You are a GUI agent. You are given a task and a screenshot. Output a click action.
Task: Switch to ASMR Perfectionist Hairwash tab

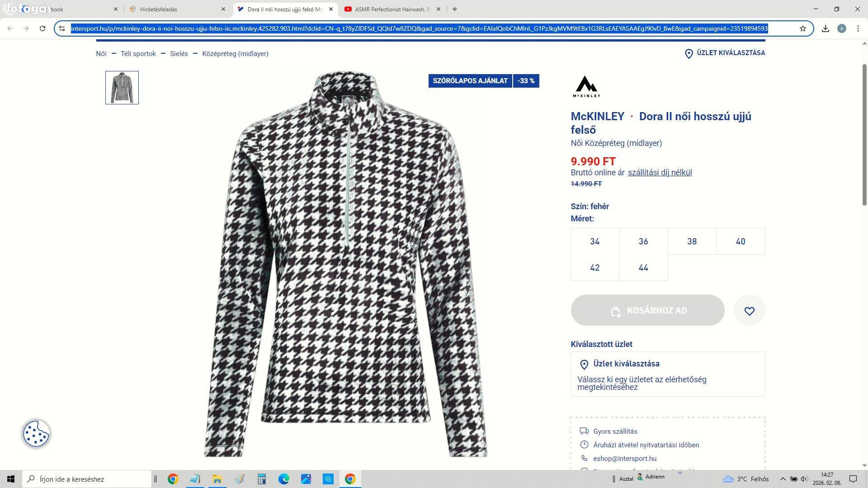[x=391, y=9]
